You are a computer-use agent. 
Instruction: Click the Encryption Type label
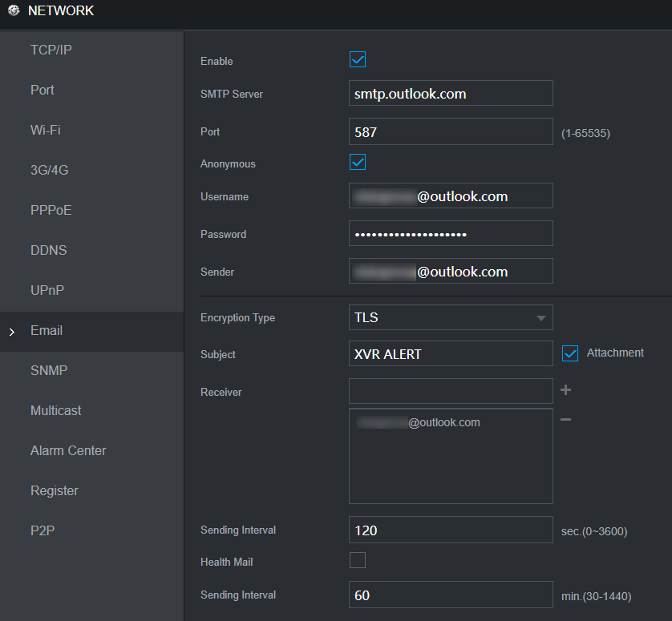(x=238, y=318)
